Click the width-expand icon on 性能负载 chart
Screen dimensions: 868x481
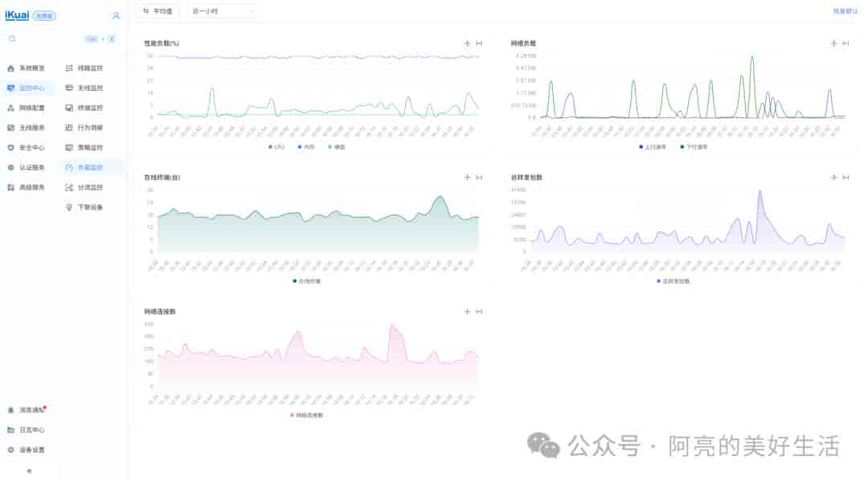coord(479,43)
